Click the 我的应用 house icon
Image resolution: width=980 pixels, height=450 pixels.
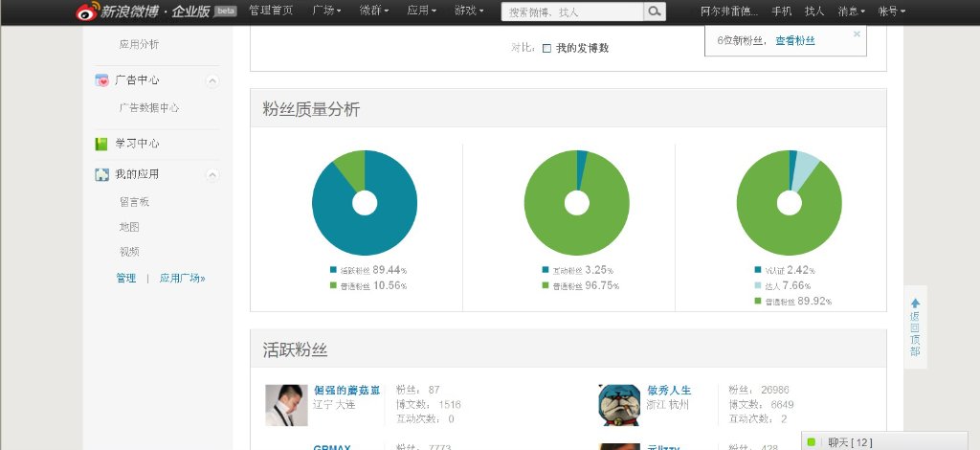point(101,174)
